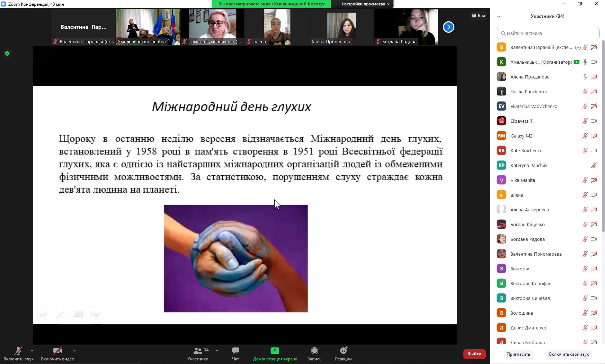Image resolution: width=605 pixels, height=364 pixels.
Task: Expand audio options arrow next to microphone
Action: point(32,350)
